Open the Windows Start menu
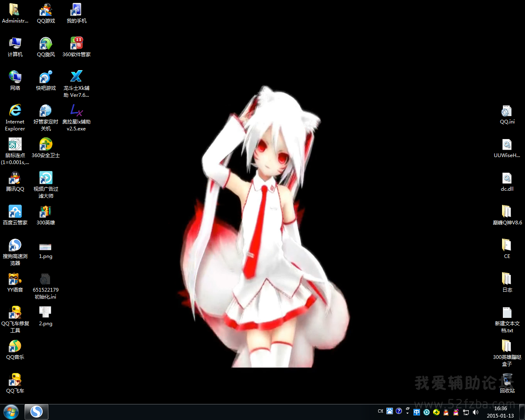 [11, 412]
